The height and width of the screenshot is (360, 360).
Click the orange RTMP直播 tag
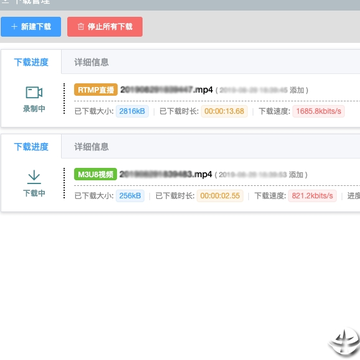[x=96, y=90]
